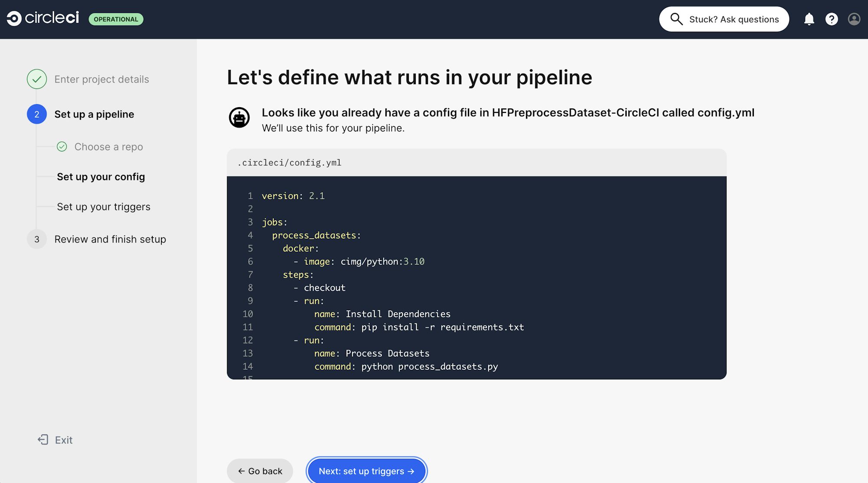
Task: Click the OPERATIONAL status badge
Action: pyautogui.click(x=116, y=19)
